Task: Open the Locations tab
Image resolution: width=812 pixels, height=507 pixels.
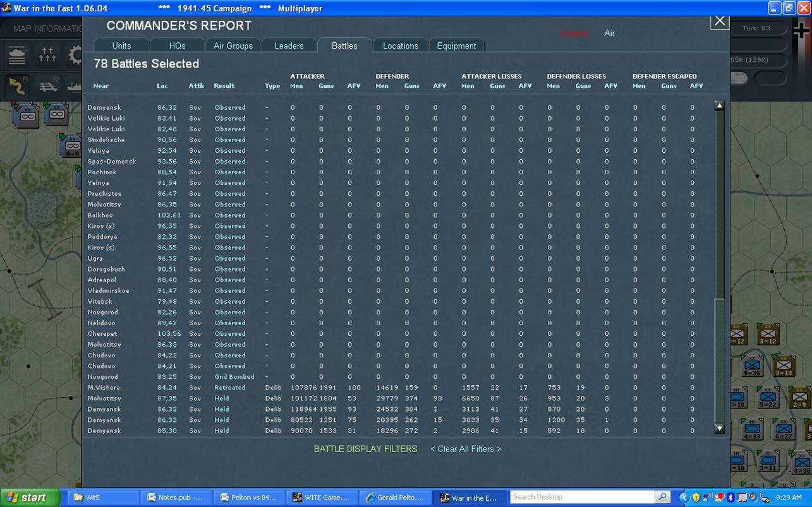Action: (x=401, y=45)
